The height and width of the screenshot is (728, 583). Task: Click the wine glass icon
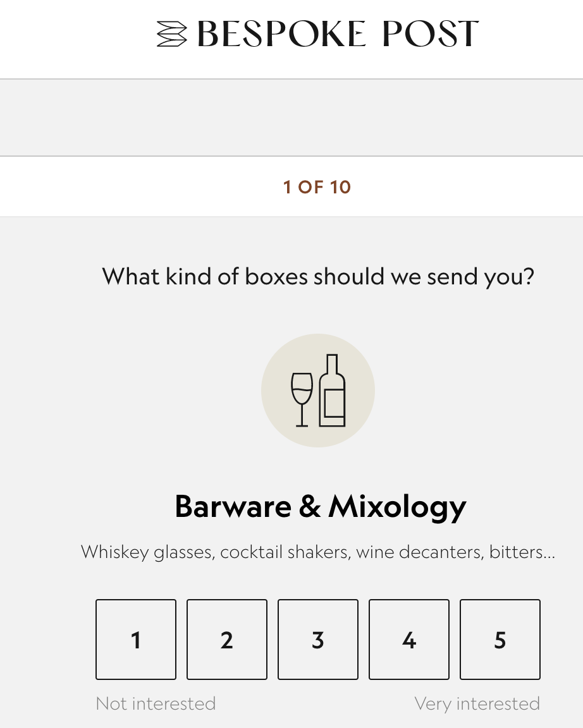click(x=302, y=398)
